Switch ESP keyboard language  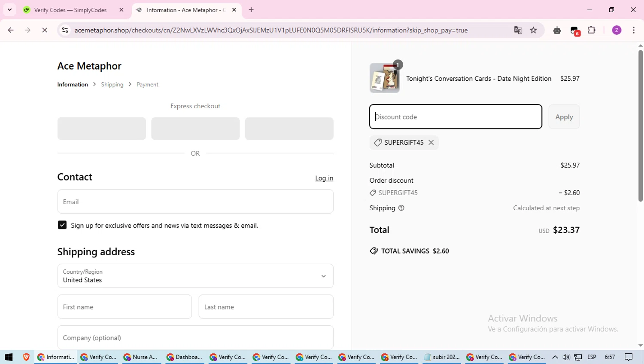pyautogui.click(x=592, y=357)
